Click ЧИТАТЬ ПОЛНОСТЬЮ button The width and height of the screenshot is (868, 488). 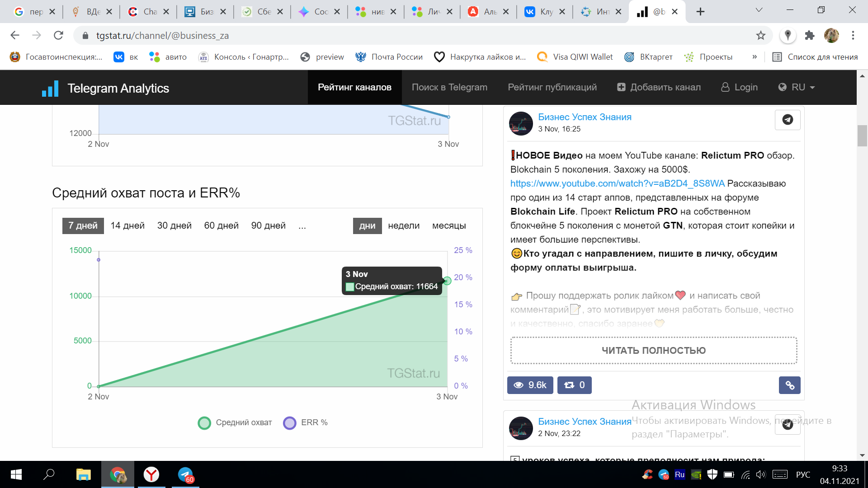click(653, 350)
